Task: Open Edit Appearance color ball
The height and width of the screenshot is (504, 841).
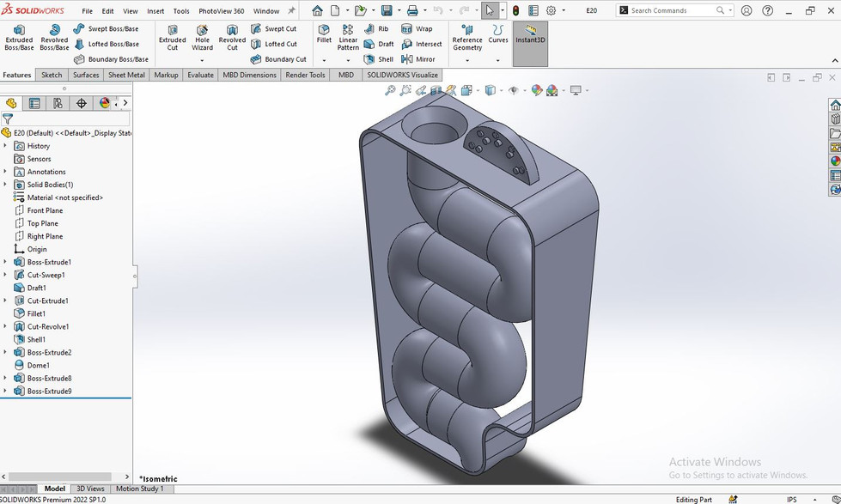Action: coord(537,90)
